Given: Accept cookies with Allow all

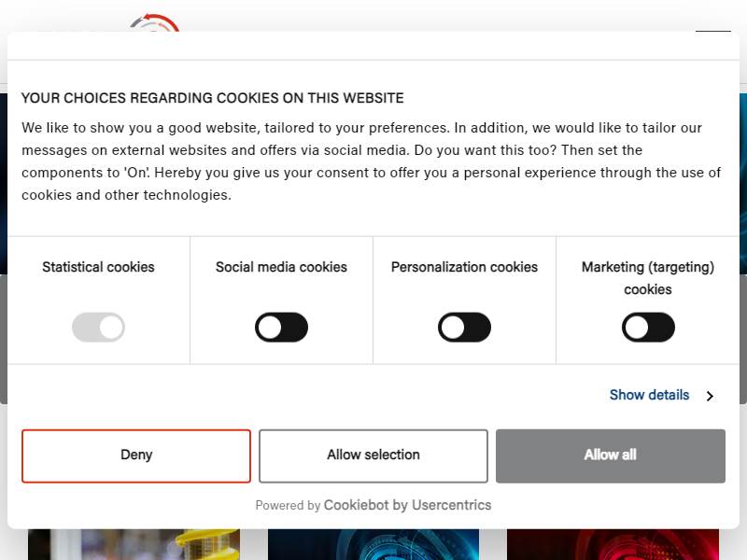Looking at the screenshot, I should [611, 455].
